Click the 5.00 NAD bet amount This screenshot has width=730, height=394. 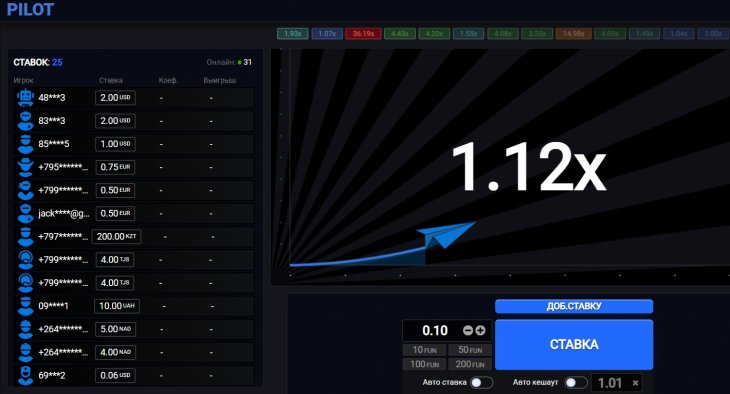[x=115, y=329]
